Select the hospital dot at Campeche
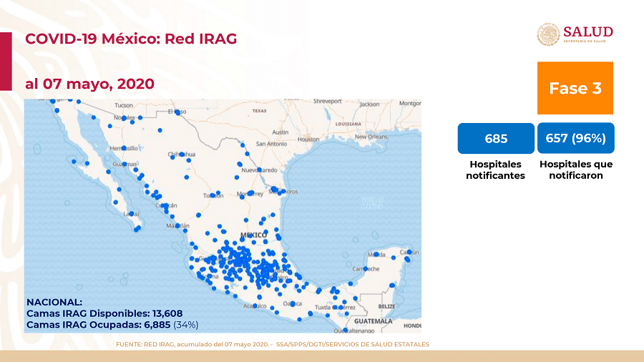This screenshot has width=644, height=362. pos(366,268)
